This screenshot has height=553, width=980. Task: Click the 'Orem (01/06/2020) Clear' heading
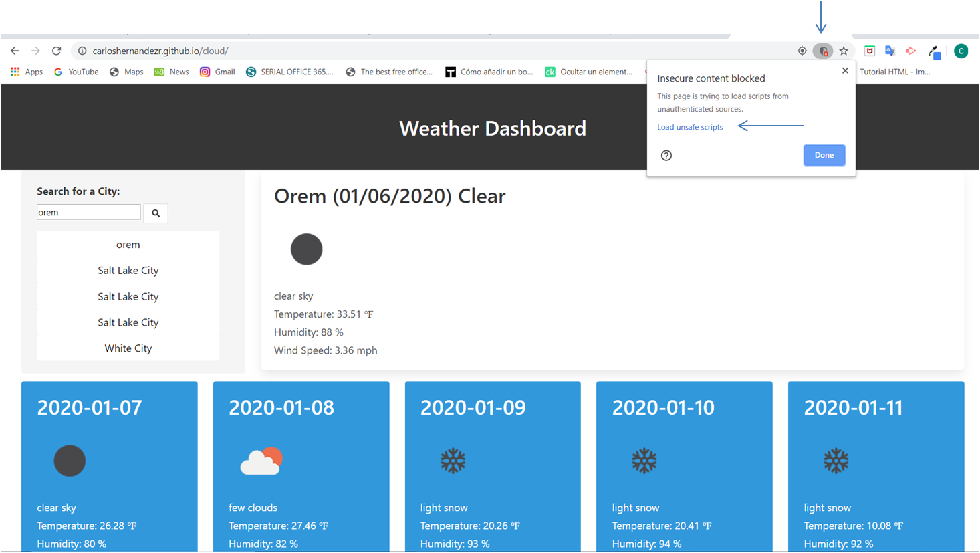(390, 196)
